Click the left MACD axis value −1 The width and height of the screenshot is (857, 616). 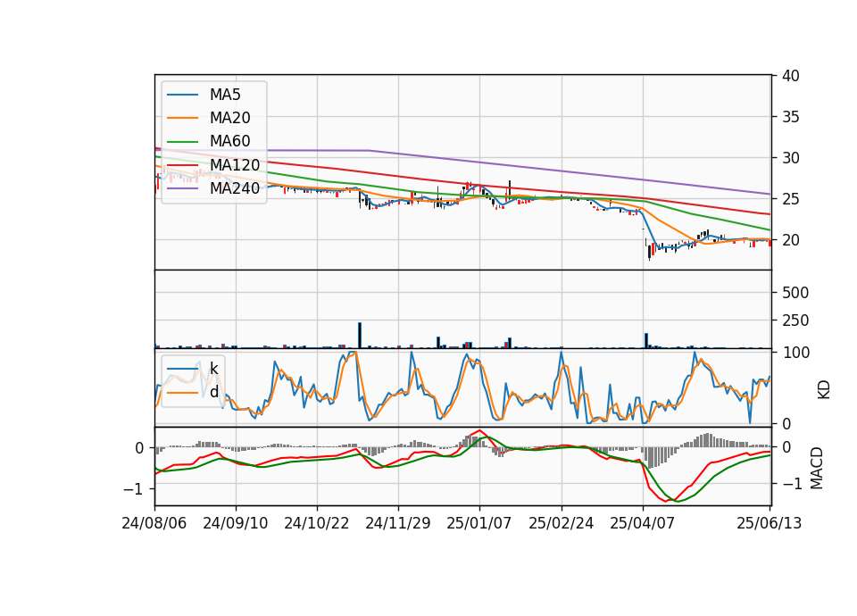point(133,488)
